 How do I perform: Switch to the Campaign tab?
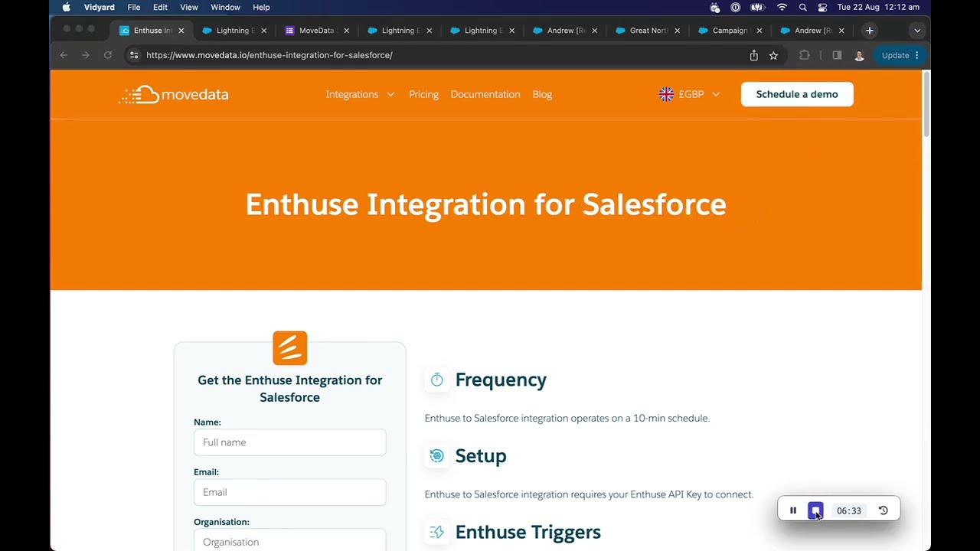(730, 31)
